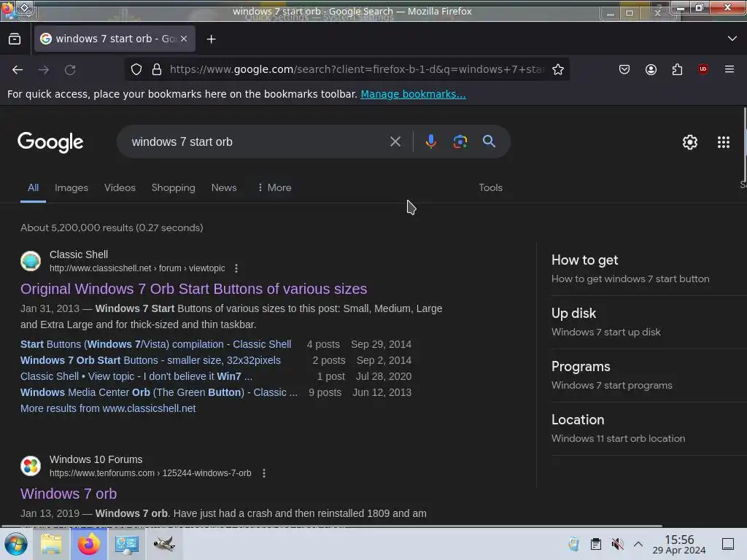The height and width of the screenshot is (560, 747).
Task: Open clipboard tray icon
Action: point(595,544)
